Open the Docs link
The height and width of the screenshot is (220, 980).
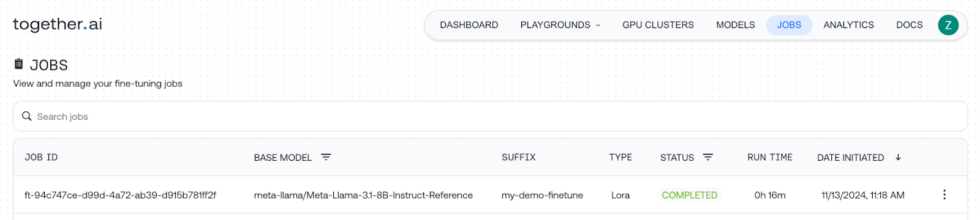pyautogui.click(x=909, y=25)
